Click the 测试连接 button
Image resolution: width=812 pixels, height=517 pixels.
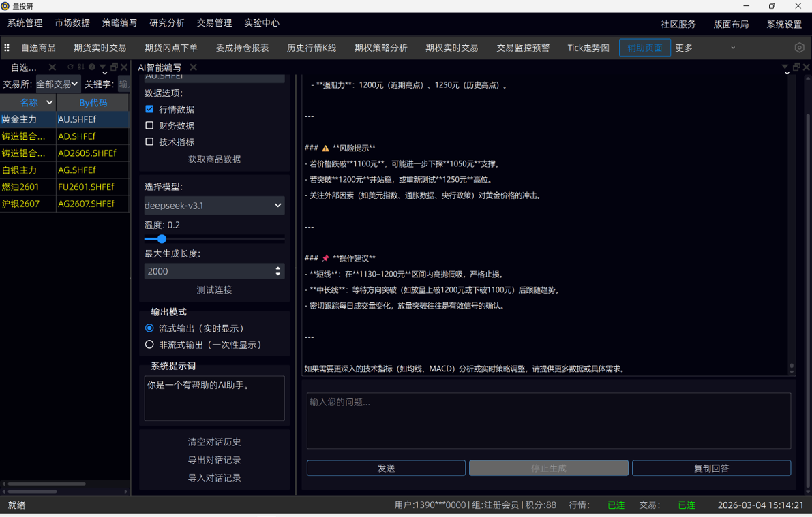click(213, 289)
